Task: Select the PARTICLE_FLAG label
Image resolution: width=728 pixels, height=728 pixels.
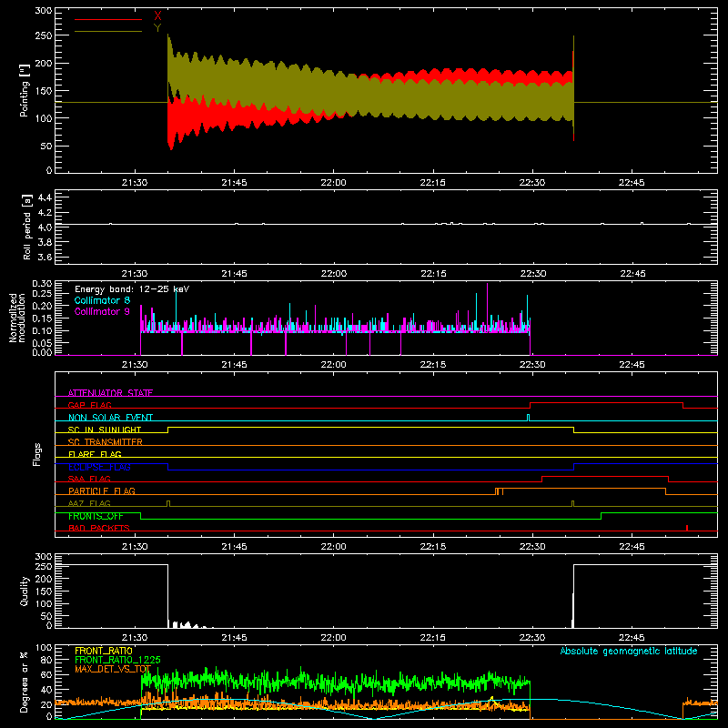Action: [x=102, y=490]
